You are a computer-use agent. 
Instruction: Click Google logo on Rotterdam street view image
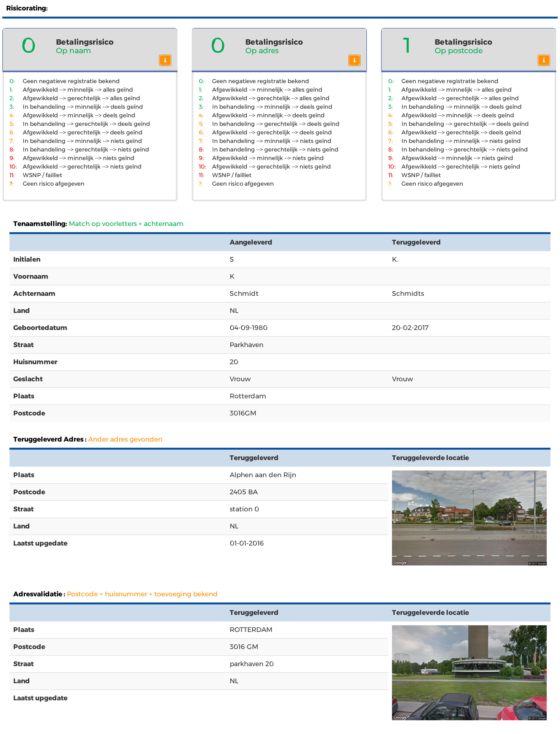(x=400, y=717)
